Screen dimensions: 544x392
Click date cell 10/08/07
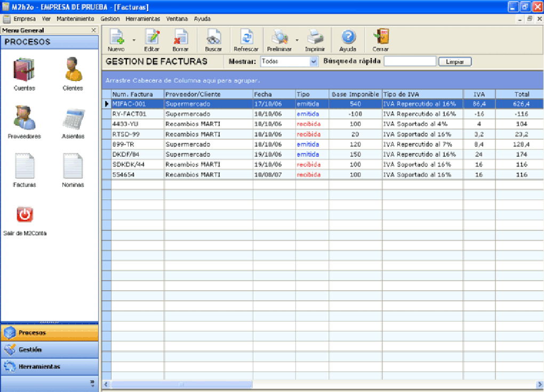click(274, 174)
